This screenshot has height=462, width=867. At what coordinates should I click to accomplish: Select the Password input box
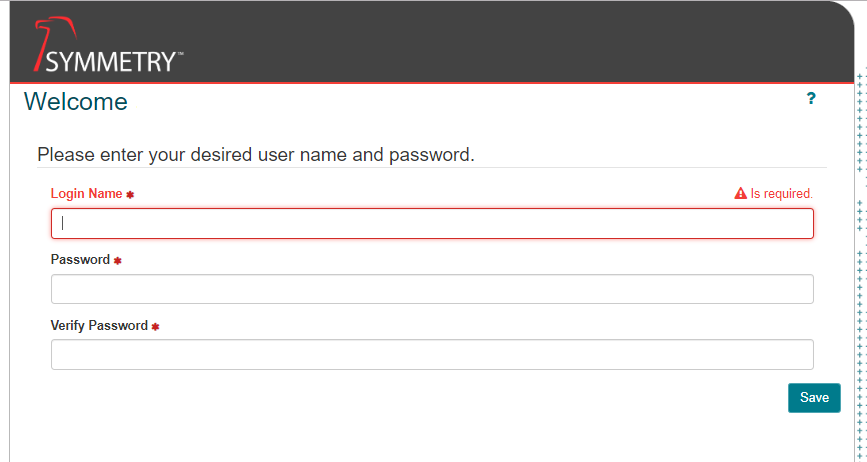pos(432,289)
